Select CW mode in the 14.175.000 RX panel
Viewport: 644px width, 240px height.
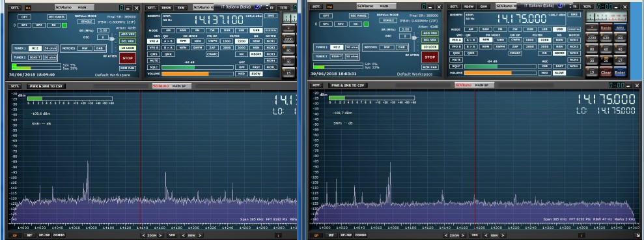coord(515,29)
